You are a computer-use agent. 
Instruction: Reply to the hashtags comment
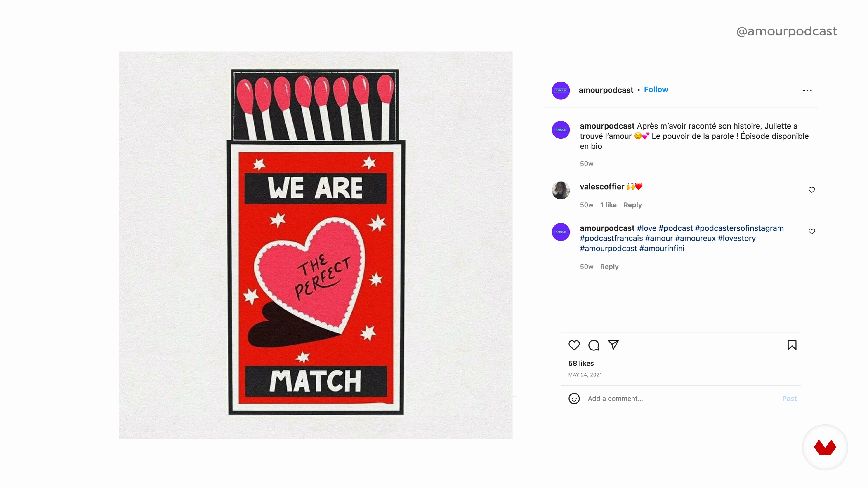pos(609,267)
